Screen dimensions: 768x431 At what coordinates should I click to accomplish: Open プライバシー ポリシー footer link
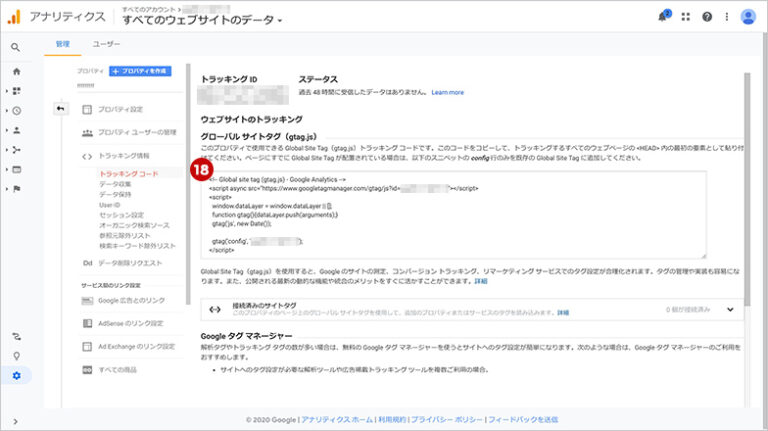(446, 420)
